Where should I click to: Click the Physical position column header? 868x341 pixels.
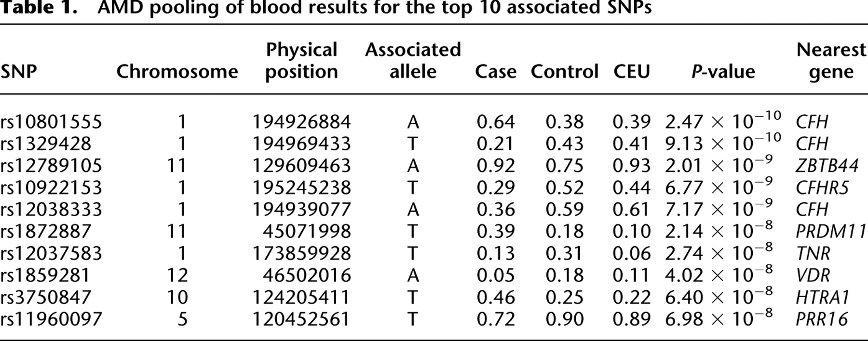click(301, 61)
